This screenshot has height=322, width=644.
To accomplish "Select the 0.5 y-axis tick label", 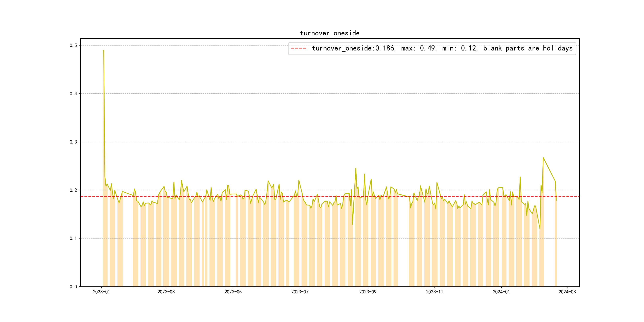I will tap(73, 45).
